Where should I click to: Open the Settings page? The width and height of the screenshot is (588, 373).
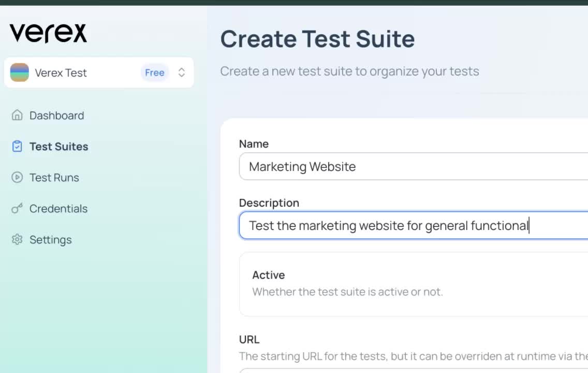[51, 240]
